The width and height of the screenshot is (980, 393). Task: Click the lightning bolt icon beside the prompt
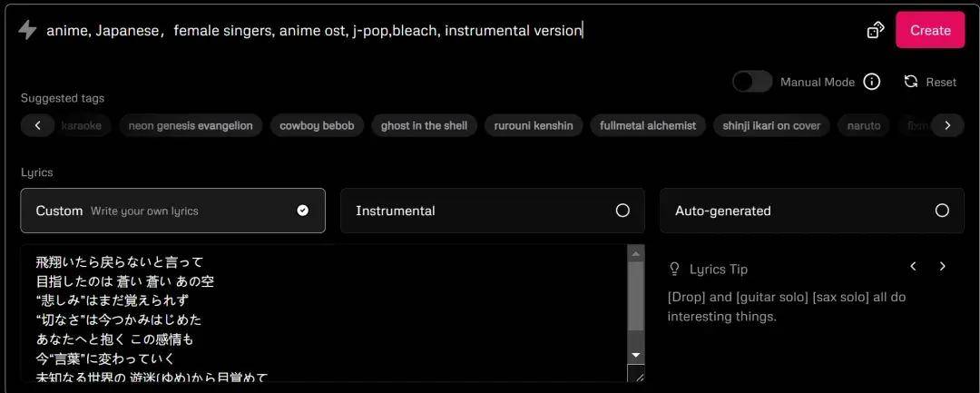pos(27,30)
